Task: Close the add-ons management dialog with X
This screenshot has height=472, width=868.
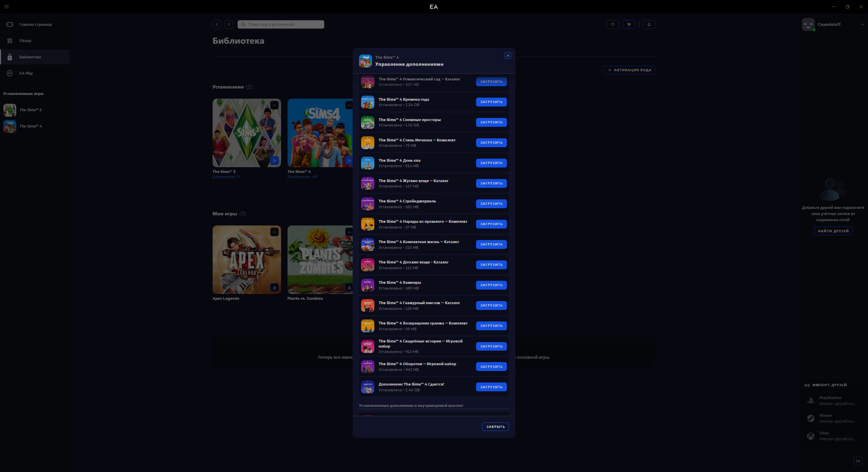Action: coord(508,56)
